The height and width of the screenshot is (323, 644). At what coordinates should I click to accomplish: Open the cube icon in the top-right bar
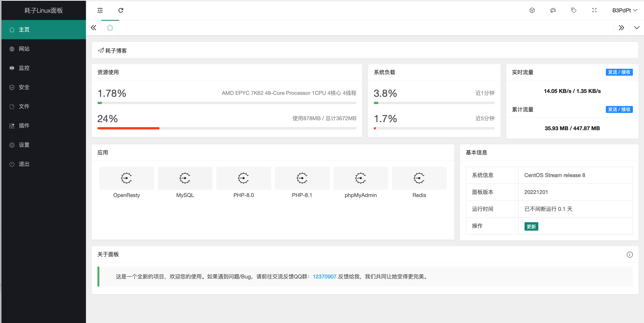(x=532, y=10)
